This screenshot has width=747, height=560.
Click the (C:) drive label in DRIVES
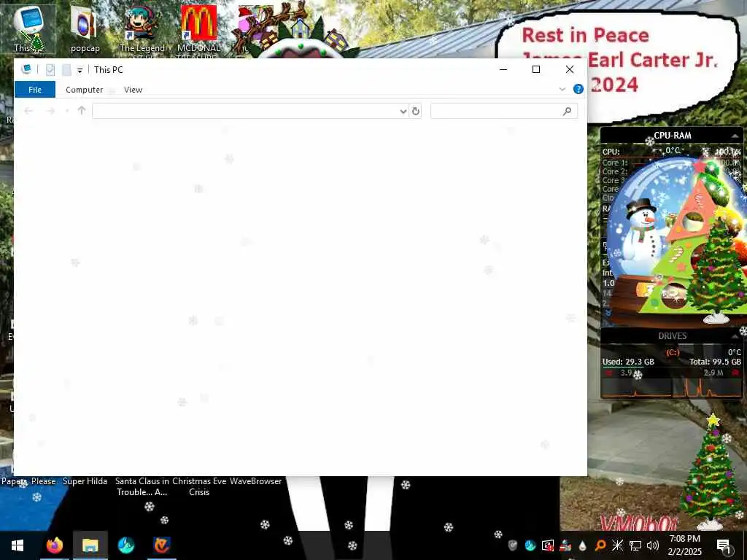coord(672,352)
